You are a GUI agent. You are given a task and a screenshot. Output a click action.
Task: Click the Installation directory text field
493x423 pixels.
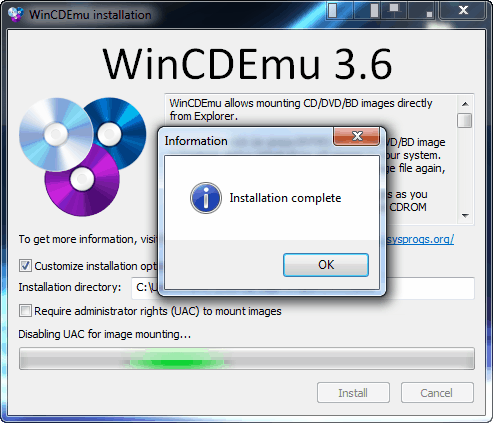pos(303,288)
